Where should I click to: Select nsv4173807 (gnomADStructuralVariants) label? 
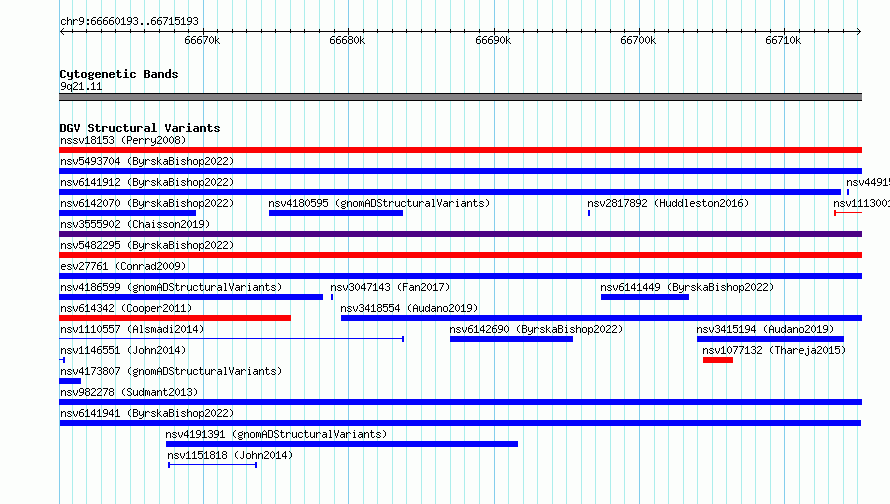click(171, 371)
